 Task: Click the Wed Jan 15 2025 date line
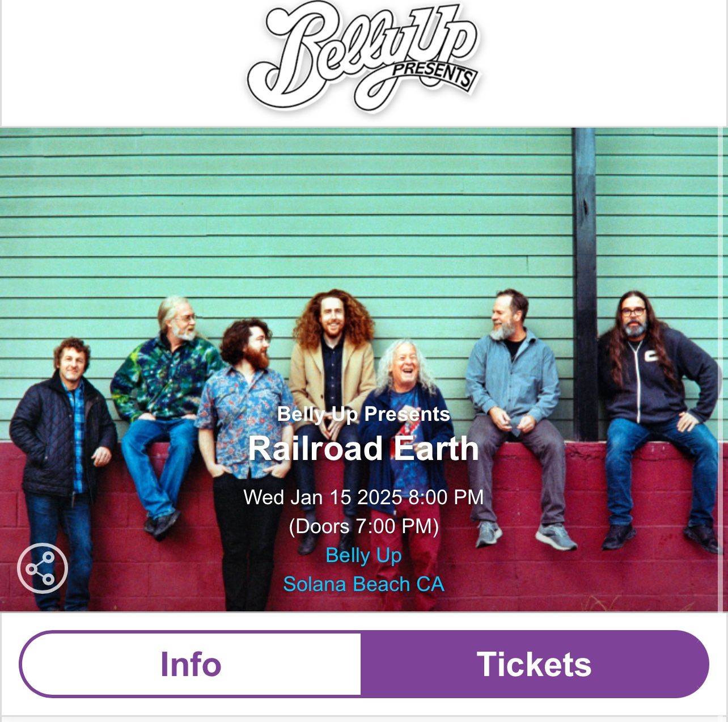tap(363, 497)
